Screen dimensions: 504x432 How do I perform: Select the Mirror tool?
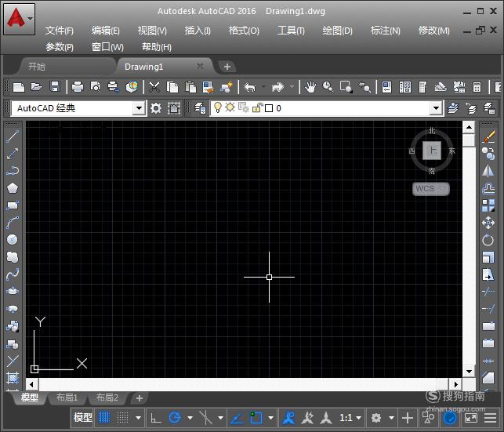click(x=488, y=171)
